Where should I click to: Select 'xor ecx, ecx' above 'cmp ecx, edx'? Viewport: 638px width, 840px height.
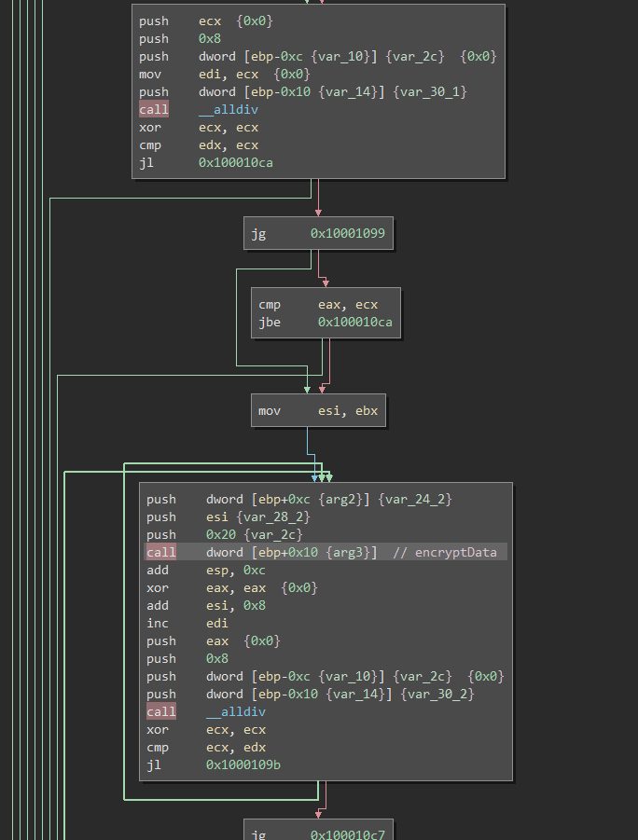pos(206,729)
